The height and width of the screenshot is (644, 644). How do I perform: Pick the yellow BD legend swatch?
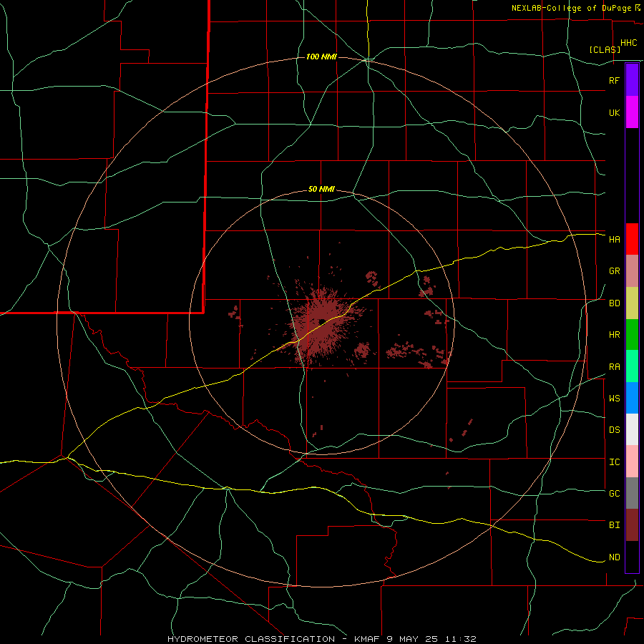[x=632, y=303]
